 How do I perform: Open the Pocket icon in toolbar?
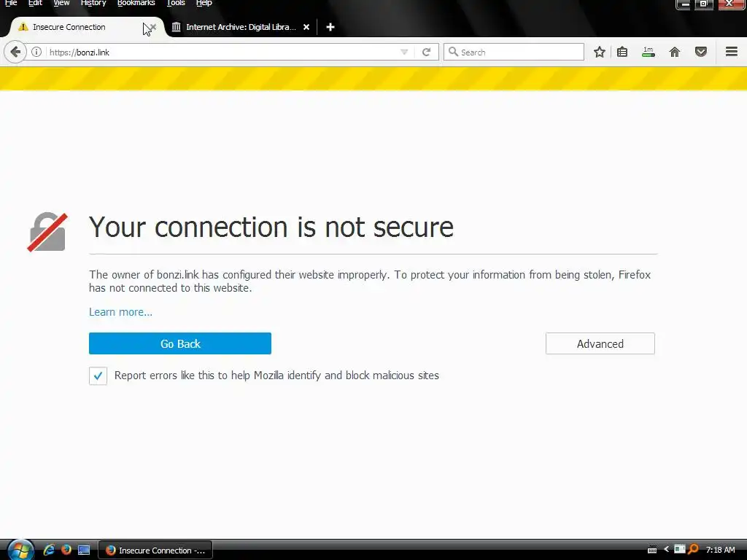click(x=701, y=52)
